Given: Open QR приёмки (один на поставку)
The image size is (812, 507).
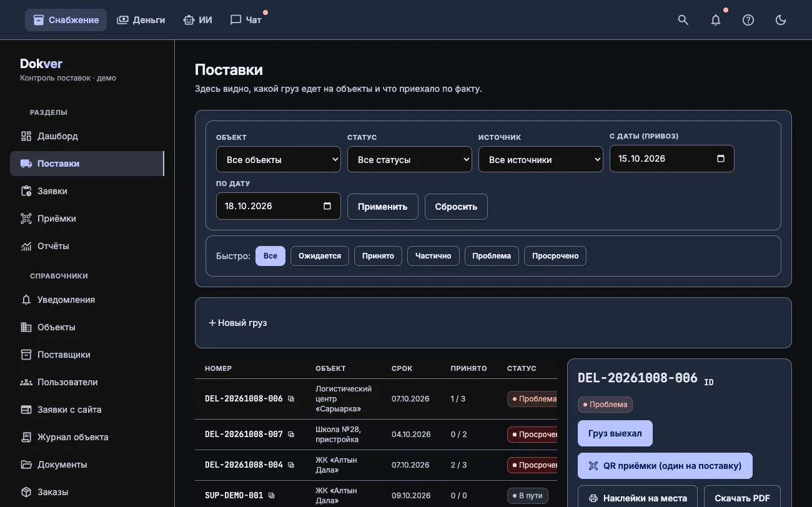Looking at the screenshot, I should (665, 466).
